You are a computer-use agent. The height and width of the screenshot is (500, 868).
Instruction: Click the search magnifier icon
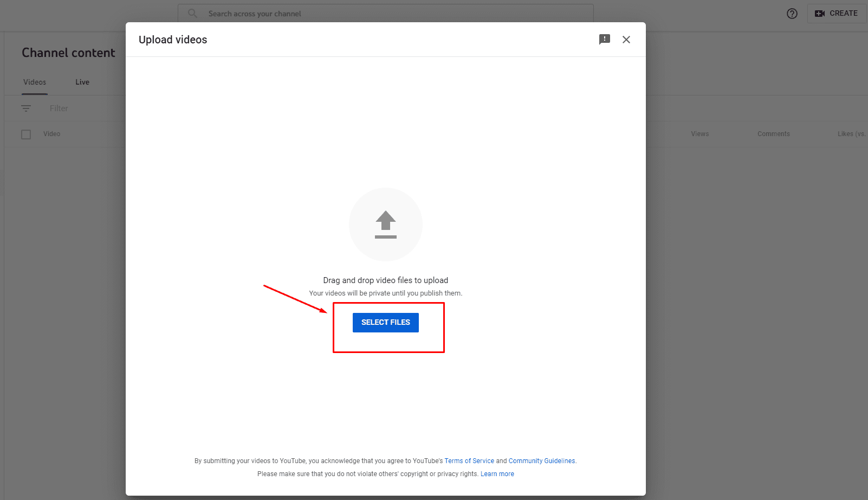192,14
